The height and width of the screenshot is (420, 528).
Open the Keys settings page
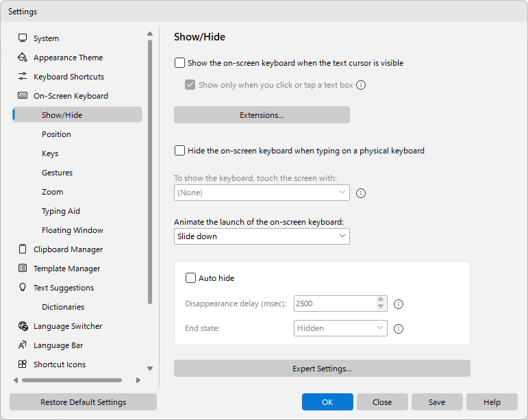tap(50, 153)
